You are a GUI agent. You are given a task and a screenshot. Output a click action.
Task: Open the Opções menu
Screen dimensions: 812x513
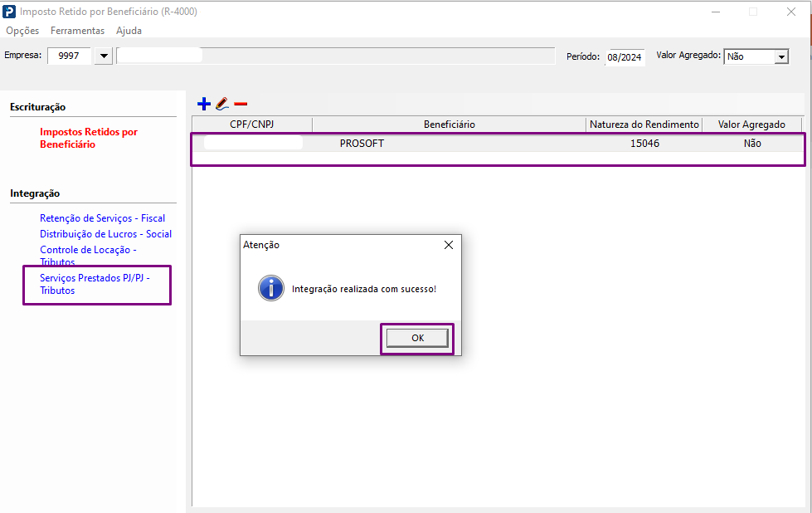[22, 31]
